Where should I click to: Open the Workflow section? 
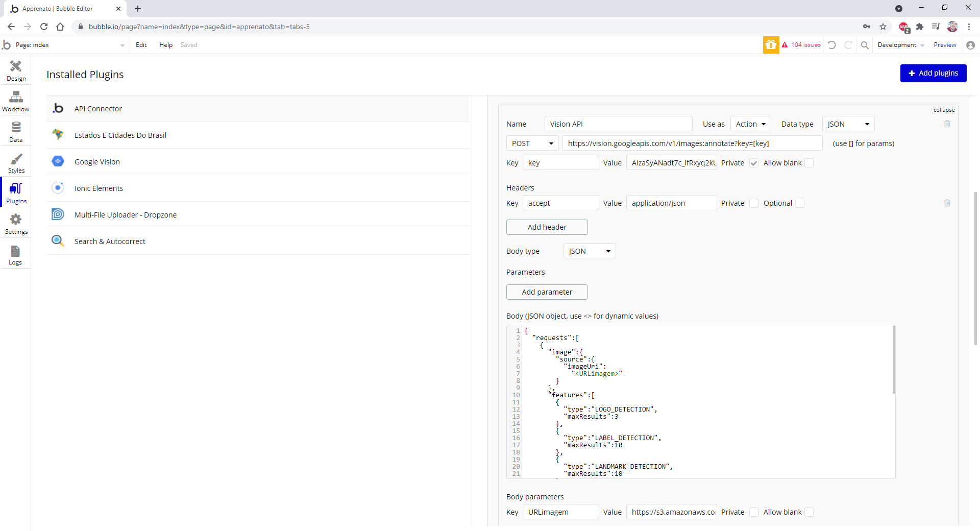[x=16, y=102]
